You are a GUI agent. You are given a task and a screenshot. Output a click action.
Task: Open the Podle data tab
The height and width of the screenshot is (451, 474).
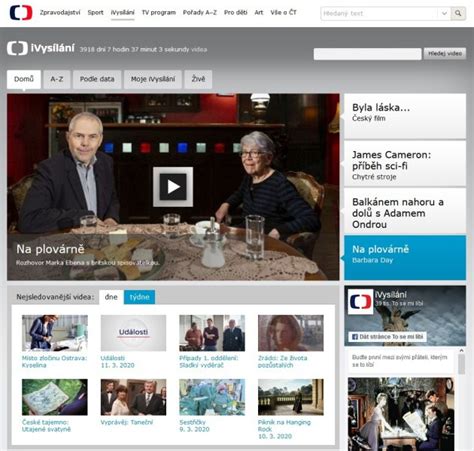[x=97, y=79]
